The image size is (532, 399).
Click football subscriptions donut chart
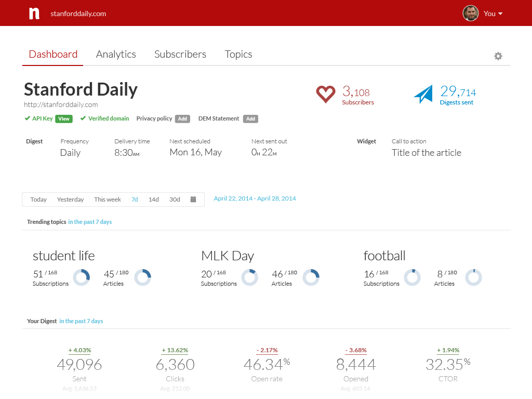413,277
